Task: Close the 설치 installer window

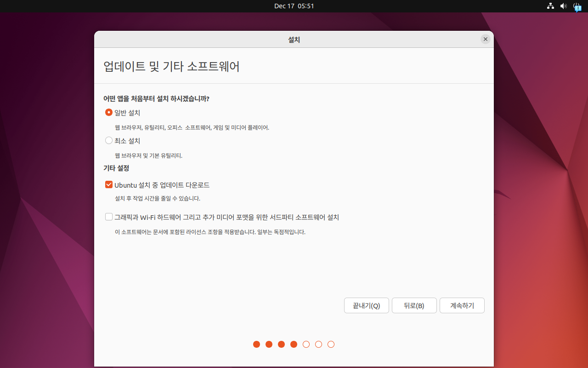Action: click(x=486, y=39)
